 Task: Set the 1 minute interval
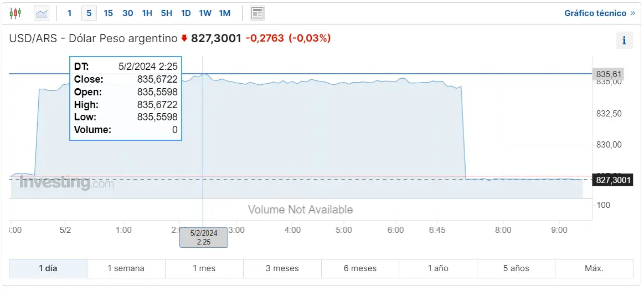pyautogui.click(x=69, y=13)
